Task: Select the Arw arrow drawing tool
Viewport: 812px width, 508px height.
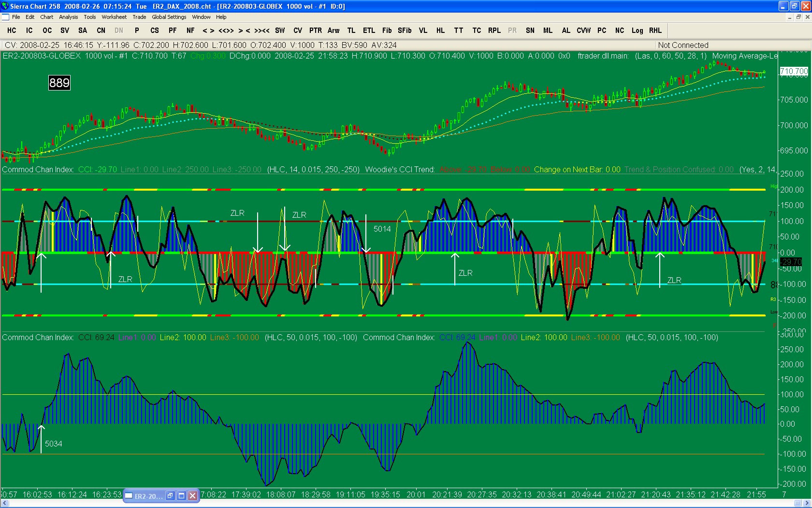Action: tap(333, 30)
